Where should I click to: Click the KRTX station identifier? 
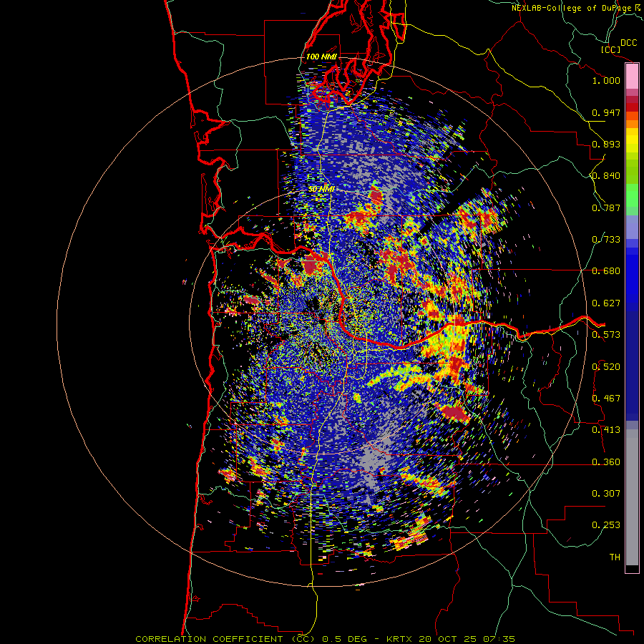tap(400, 639)
